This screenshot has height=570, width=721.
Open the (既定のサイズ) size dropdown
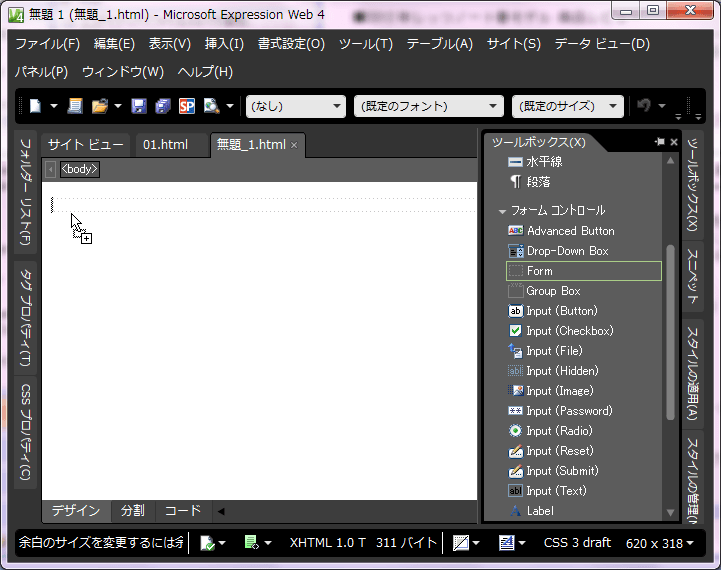tap(568, 107)
